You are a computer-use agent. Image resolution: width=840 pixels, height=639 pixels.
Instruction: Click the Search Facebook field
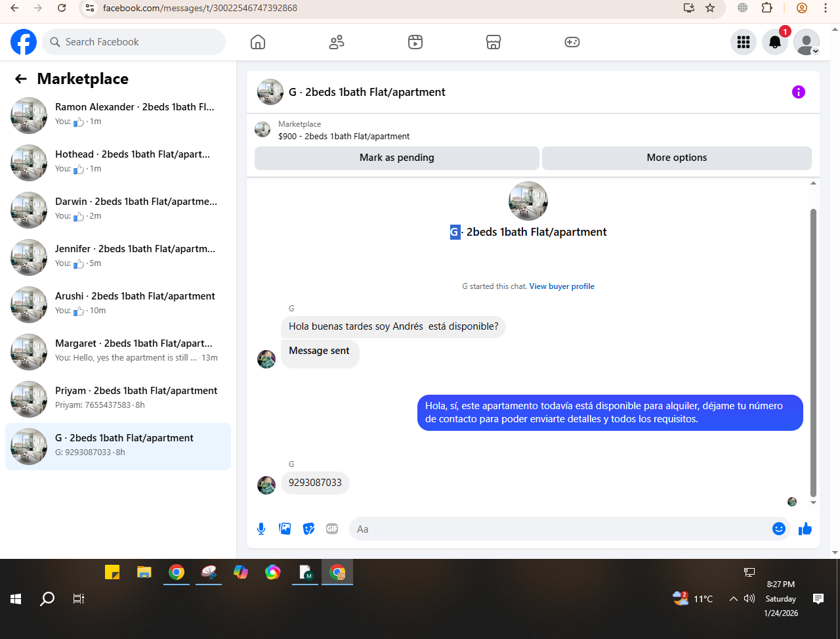tap(134, 42)
